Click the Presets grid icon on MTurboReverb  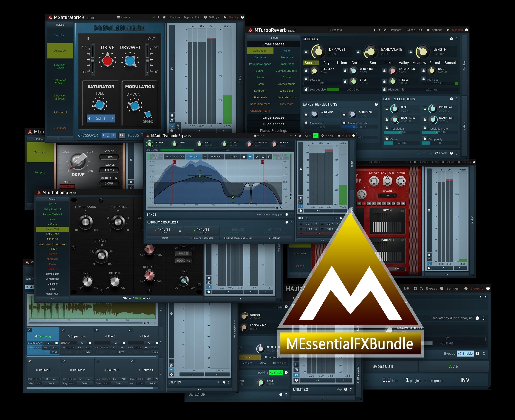(330, 30)
